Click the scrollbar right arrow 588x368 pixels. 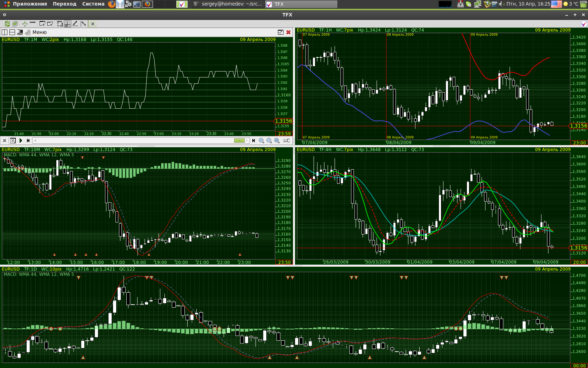[247, 141]
